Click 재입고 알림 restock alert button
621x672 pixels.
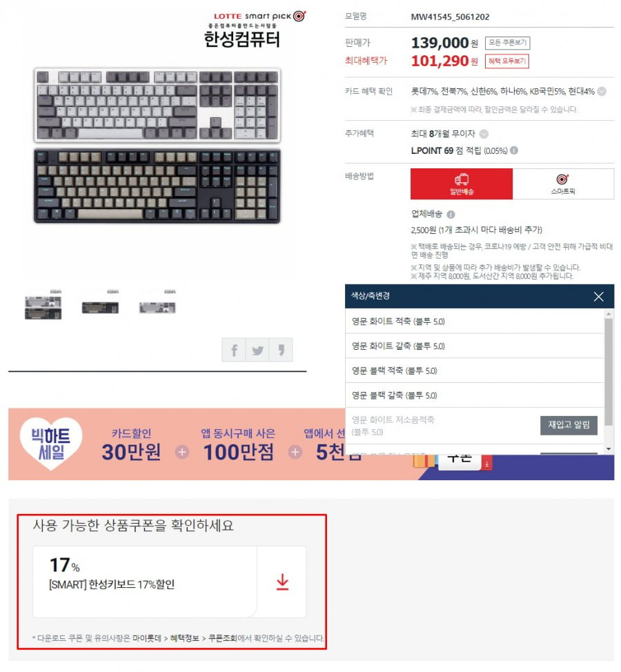click(569, 425)
